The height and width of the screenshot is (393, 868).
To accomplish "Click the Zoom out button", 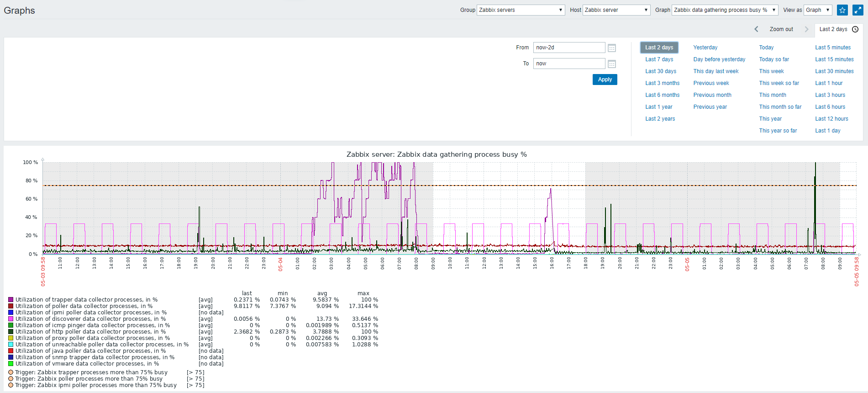I will pyautogui.click(x=781, y=29).
